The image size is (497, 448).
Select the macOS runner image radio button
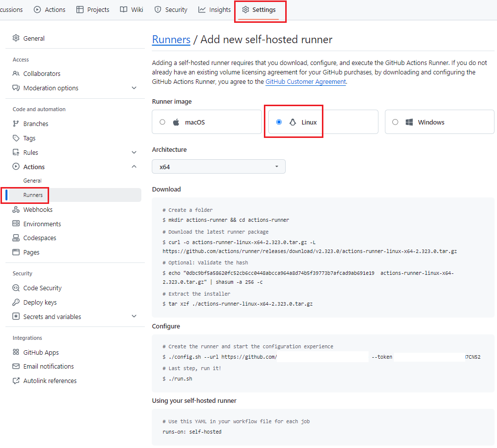click(162, 122)
